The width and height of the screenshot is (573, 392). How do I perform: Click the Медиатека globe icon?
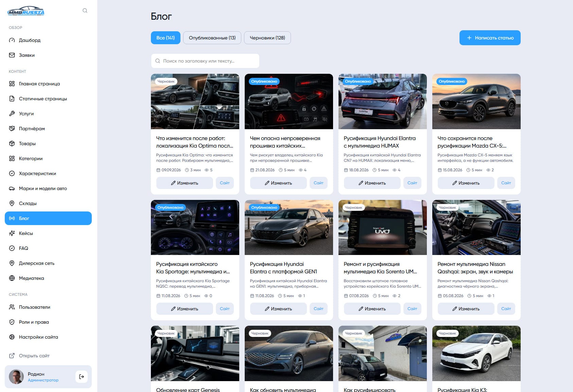coord(12,278)
